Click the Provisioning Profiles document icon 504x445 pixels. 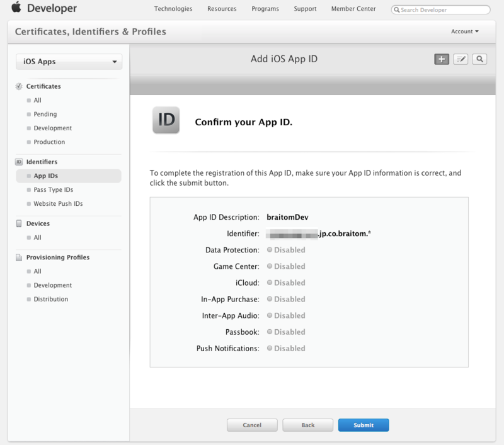point(19,257)
